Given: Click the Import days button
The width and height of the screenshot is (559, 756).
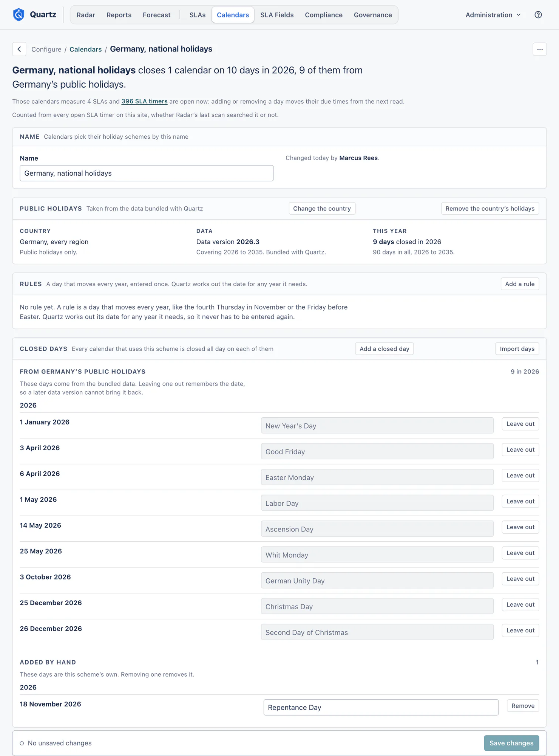Looking at the screenshot, I should pyautogui.click(x=517, y=349).
